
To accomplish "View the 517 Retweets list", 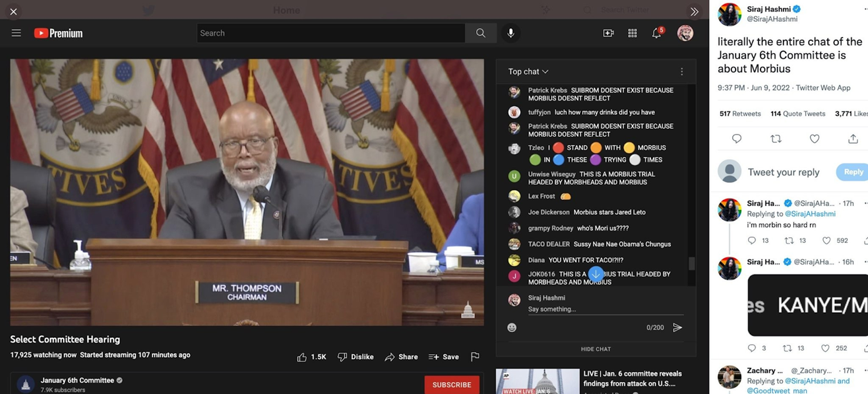I will (x=740, y=114).
